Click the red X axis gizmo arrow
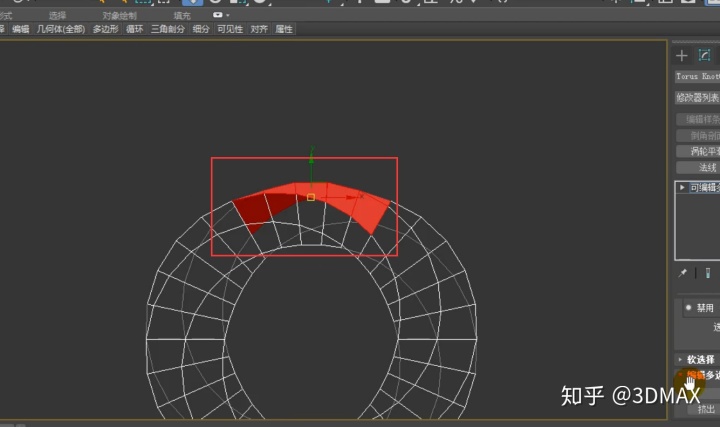This screenshot has width=720, height=427. 353,197
